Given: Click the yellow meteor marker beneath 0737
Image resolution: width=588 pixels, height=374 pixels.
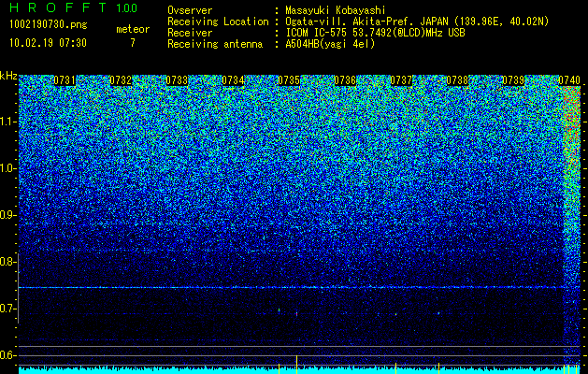Looking at the screenshot, I should [x=395, y=368].
